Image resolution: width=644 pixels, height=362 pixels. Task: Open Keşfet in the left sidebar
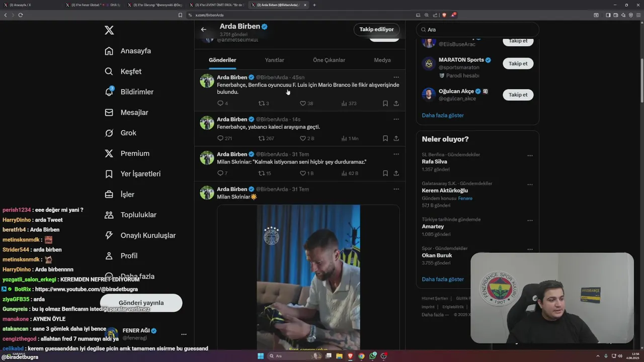click(x=123, y=71)
